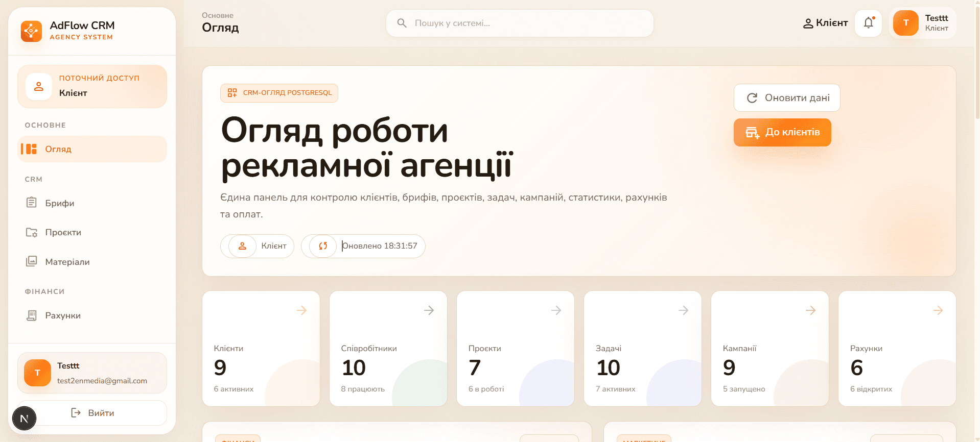Click the Поточний доступ Клієнт card
Viewport: 980px width, 442px height.
click(92, 86)
